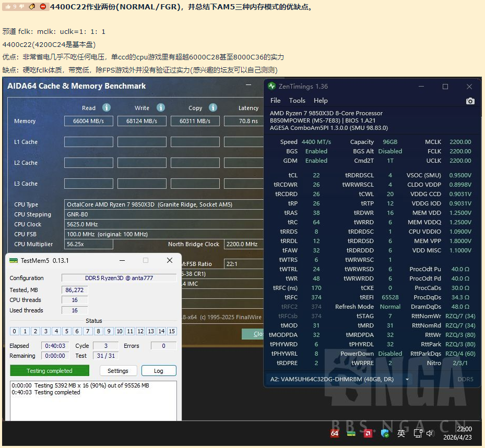This screenshot has height=448, width=485.
Task: Click the PowerDown value Disabled
Action: point(390,354)
